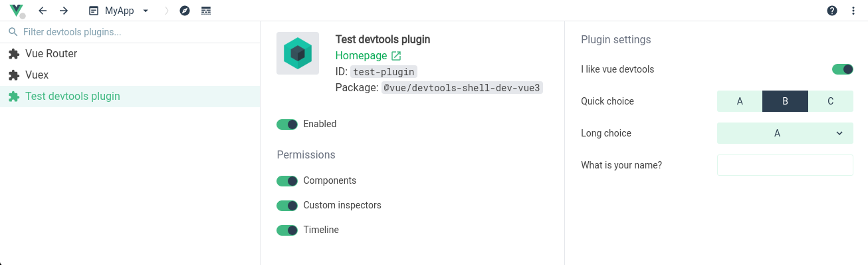Choose option C in Quick choice

click(831, 101)
